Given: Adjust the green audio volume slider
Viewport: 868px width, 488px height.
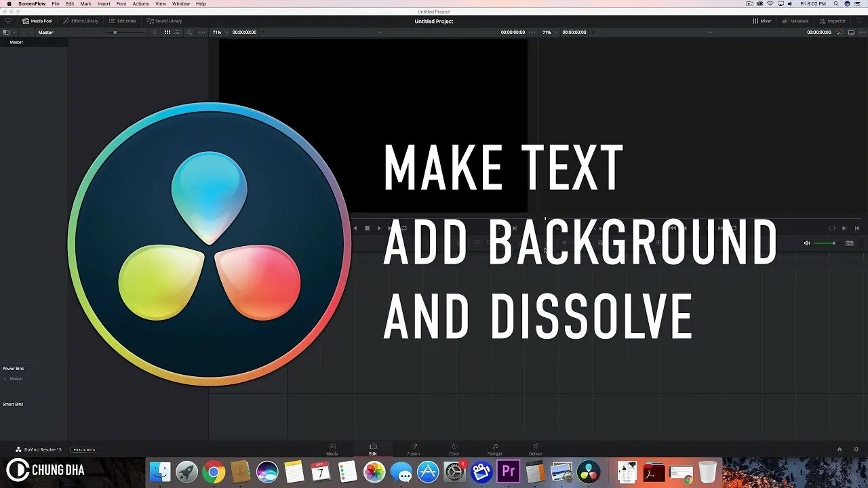Looking at the screenshot, I should [x=825, y=243].
